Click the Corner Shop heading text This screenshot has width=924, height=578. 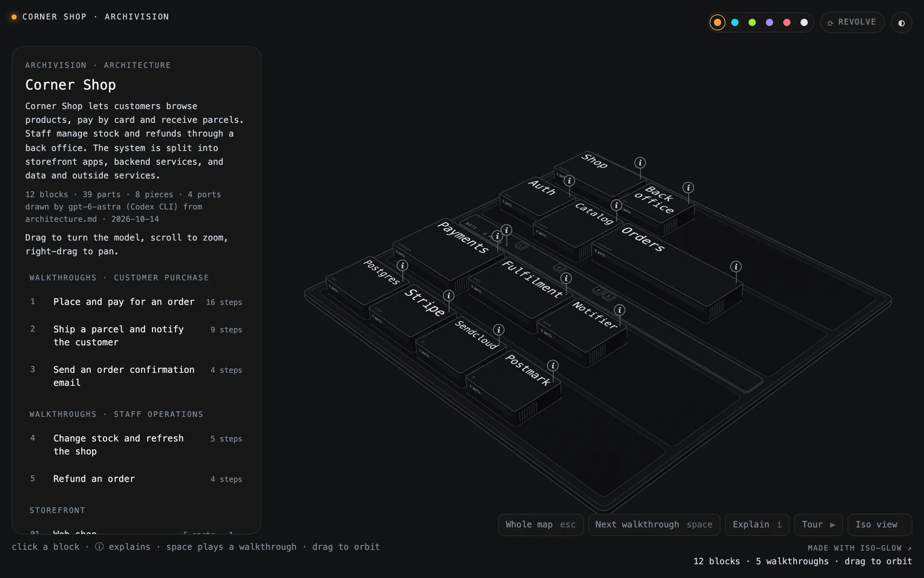(70, 85)
